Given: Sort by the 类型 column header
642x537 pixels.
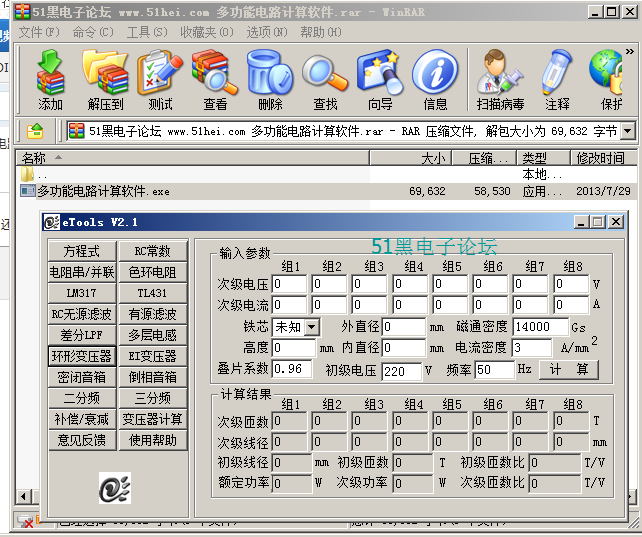Looking at the screenshot, I should click(x=544, y=158).
